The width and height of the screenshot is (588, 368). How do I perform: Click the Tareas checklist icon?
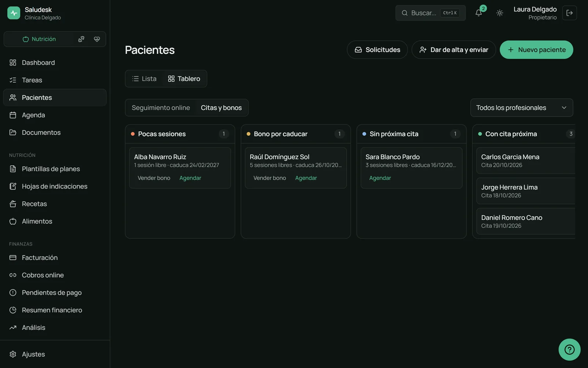[13, 80]
